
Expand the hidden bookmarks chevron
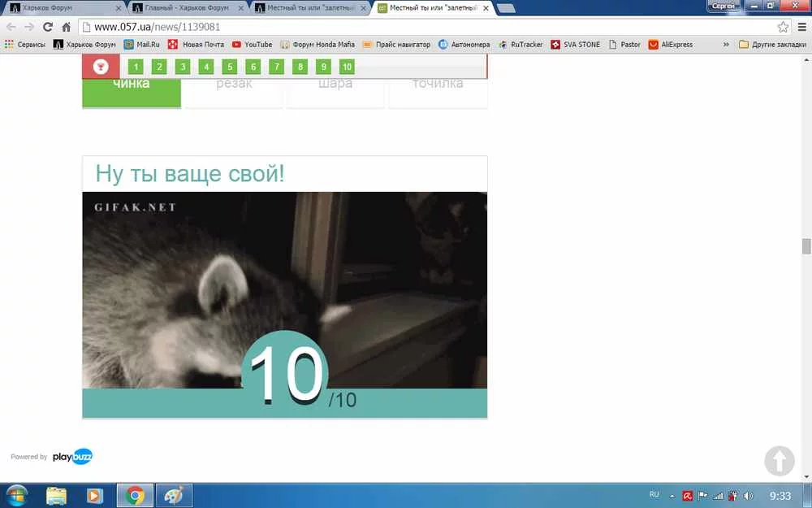click(x=726, y=45)
